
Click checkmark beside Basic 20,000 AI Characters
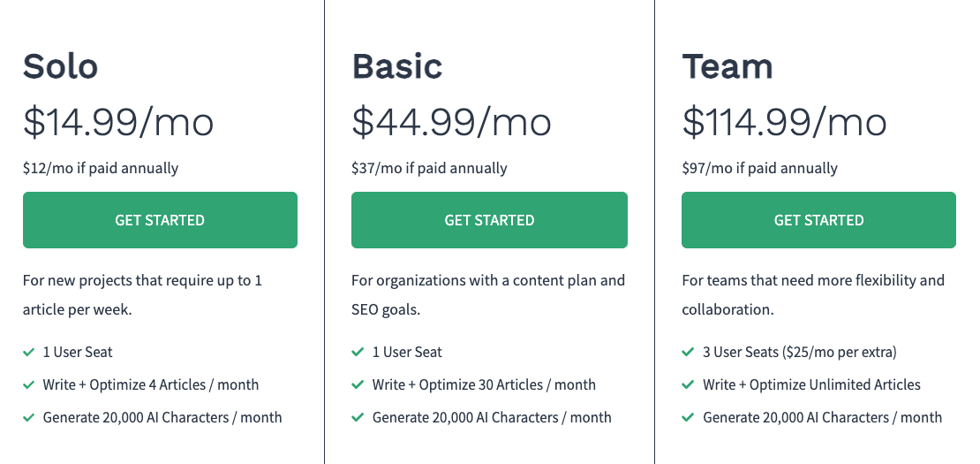[358, 417]
